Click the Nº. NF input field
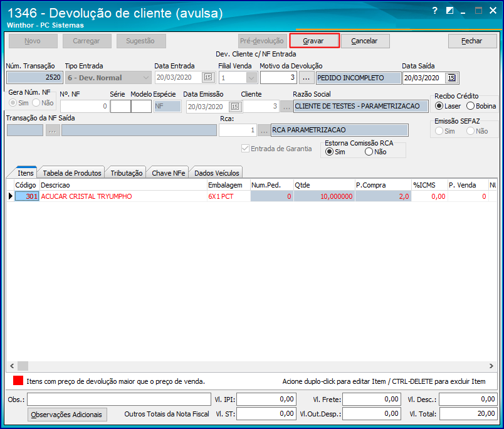Screen dimensions: 504x429 point(85,107)
